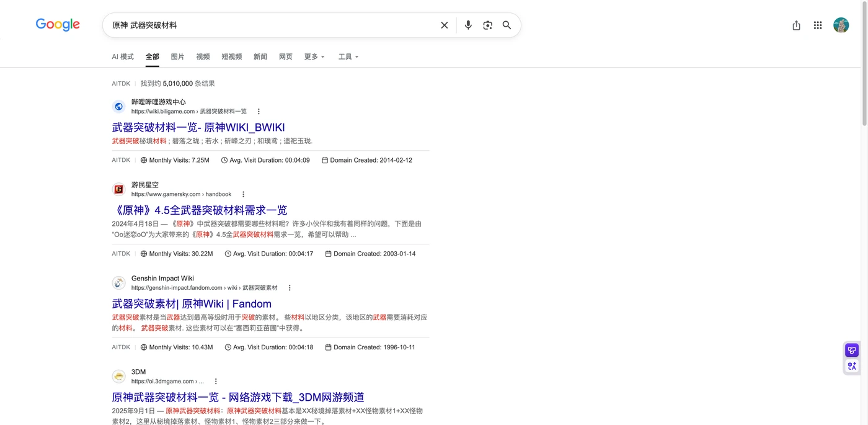Open three-dot menu for Genshin Impact Wiki result

coord(290,288)
